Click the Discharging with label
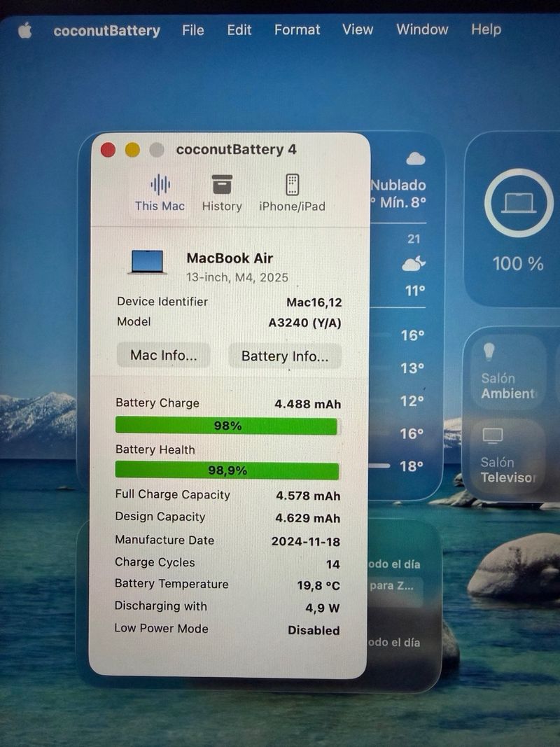Screen dimensions: 560x747 tap(160, 606)
